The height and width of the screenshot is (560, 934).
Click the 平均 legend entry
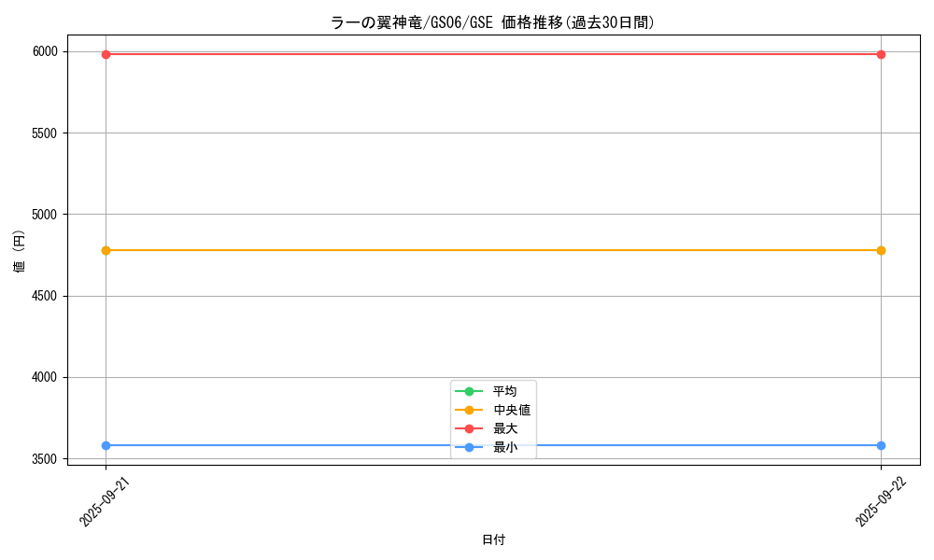tap(493, 391)
